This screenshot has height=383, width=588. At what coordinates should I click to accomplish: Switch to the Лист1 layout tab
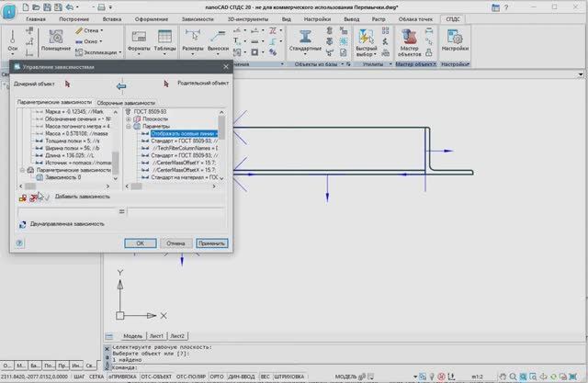(x=156, y=336)
